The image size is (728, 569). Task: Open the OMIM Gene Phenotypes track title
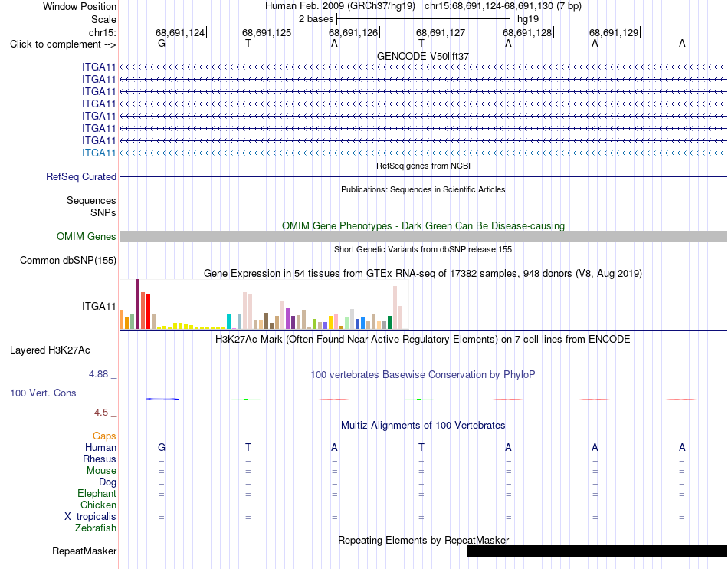423,225
